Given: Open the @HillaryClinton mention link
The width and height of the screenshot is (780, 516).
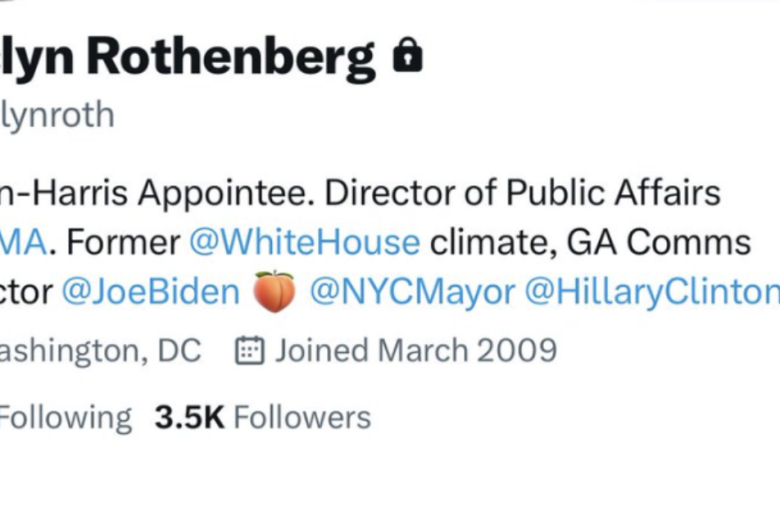Looking at the screenshot, I should (x=652, y=292).
